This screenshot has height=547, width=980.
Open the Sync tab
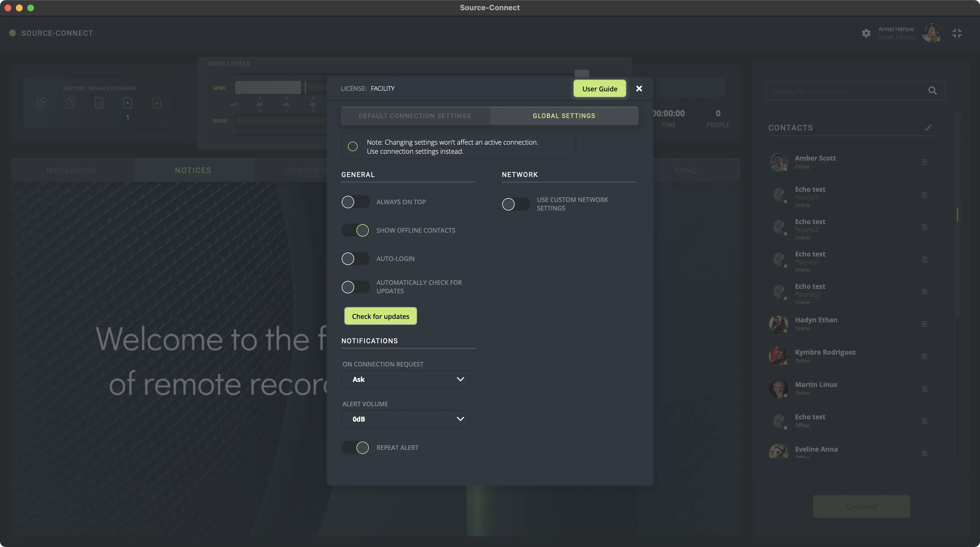point(686,170)
